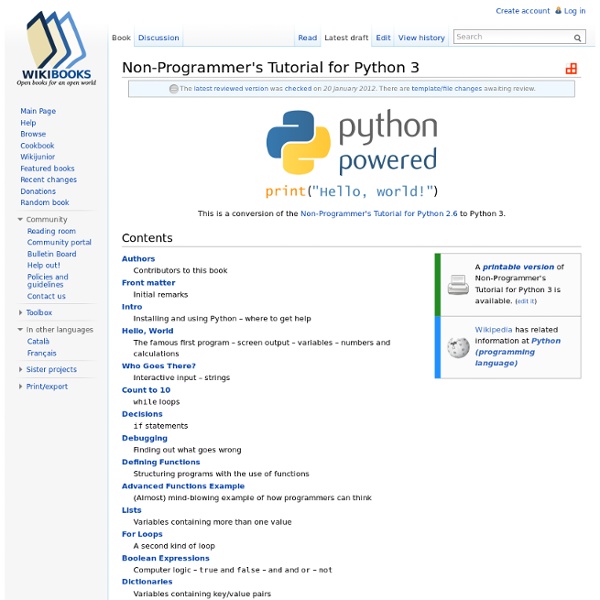Switch to the Français language version
Image resolution: width=600 pixels, height=600 pixels.
pos(41,353)
